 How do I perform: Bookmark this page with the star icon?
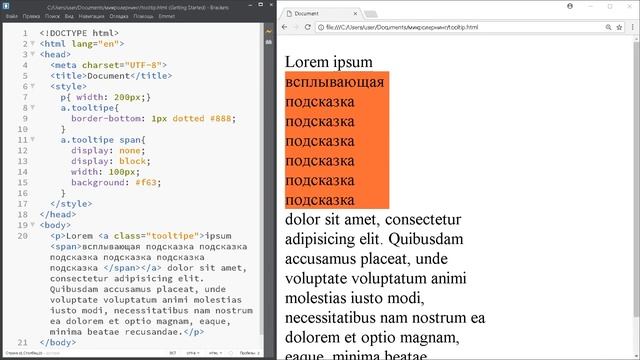point(619,27)
